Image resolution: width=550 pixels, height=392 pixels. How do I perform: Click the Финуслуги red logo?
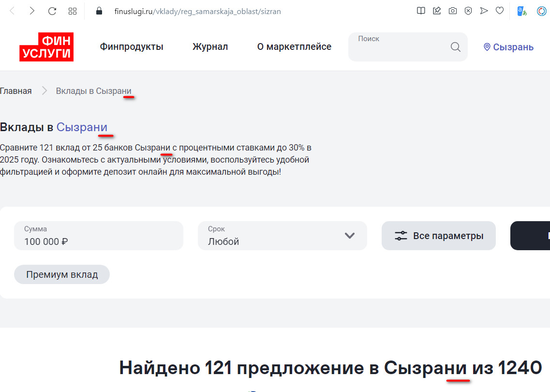click(46, 47)
